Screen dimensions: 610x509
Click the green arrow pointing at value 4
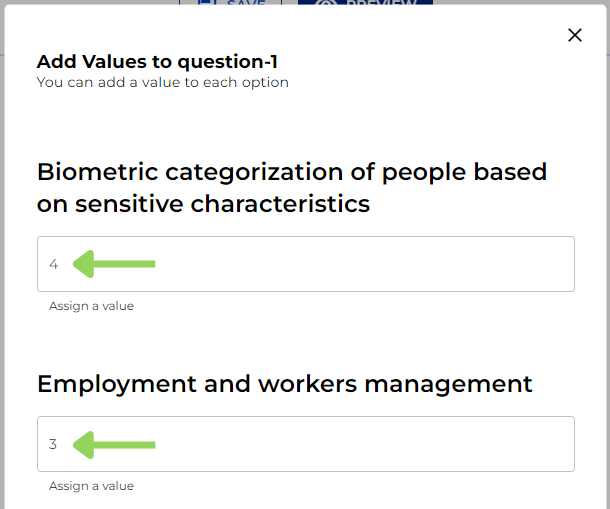[x=115, y=264]
